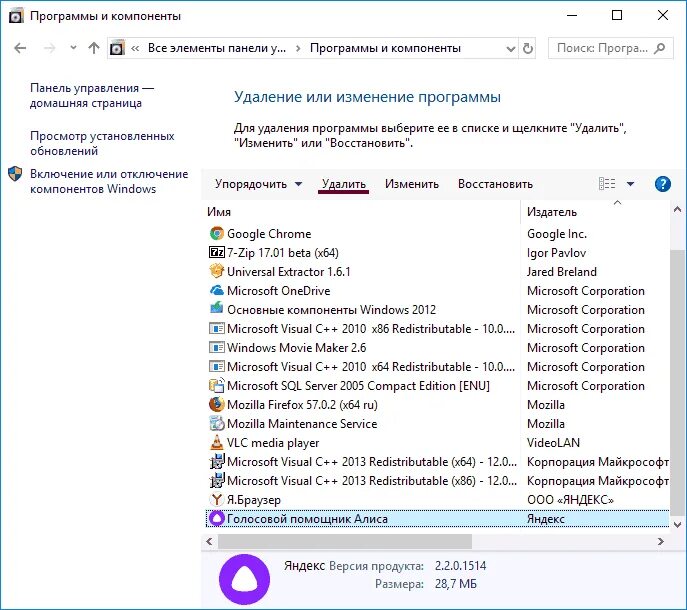
Task: Click the Control Panel icon in address bar
Action: point(117,48)
